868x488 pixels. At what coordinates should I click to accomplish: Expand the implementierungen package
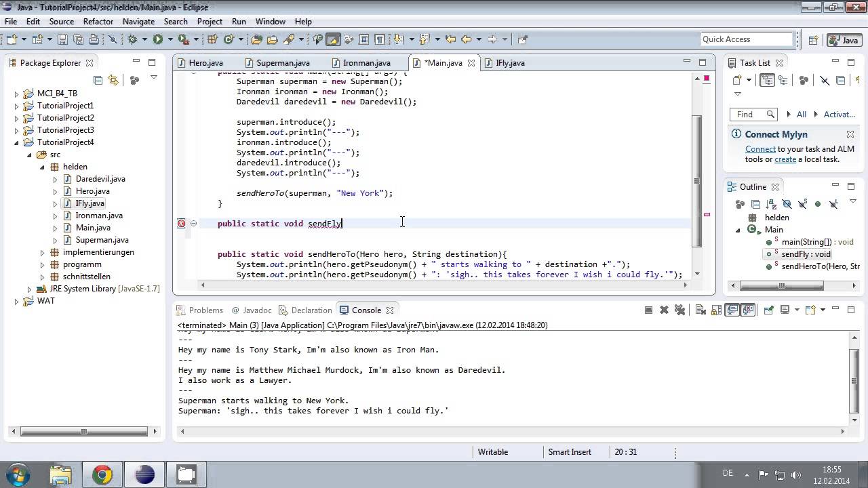point(42,252)
